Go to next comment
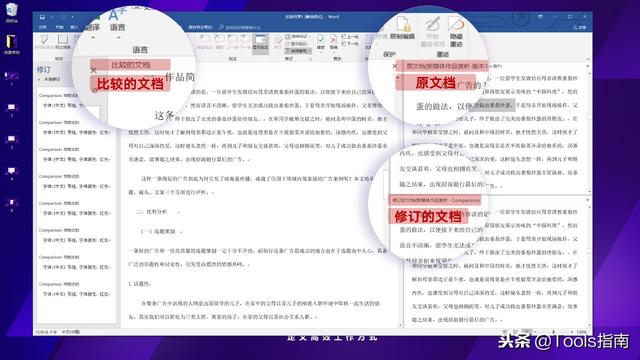640x360 pixels. pyautogui.click(x=245, y=41)
